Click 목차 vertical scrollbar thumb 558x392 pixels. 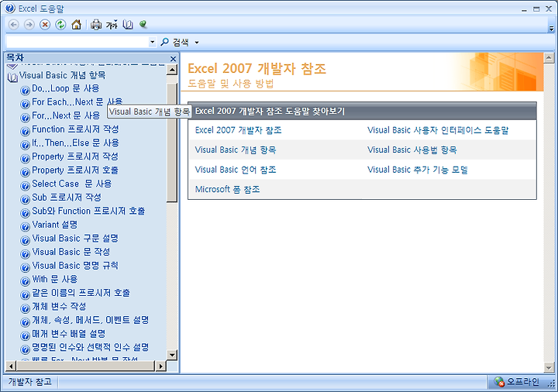172,143
